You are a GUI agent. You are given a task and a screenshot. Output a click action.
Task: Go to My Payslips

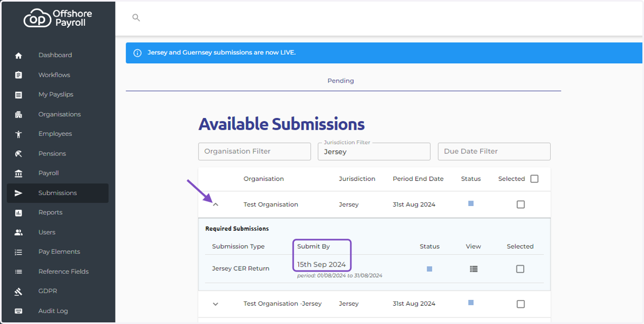coord(57,94)
